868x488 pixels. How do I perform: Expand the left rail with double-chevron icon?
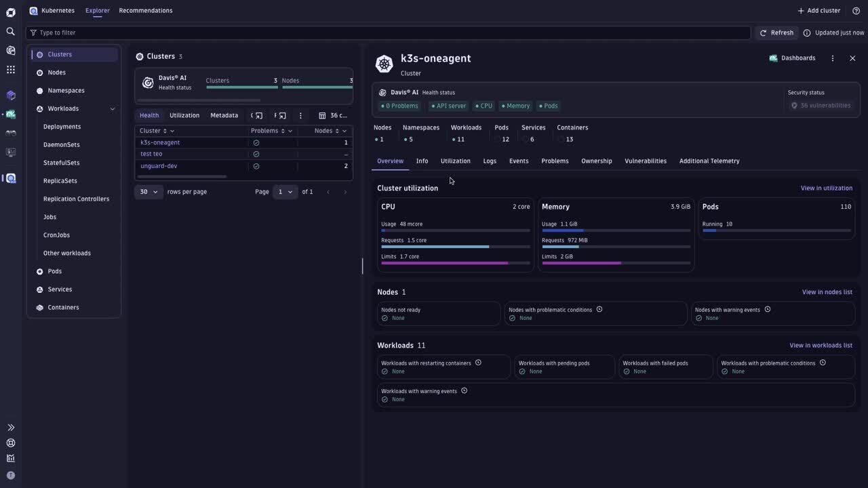10,428
